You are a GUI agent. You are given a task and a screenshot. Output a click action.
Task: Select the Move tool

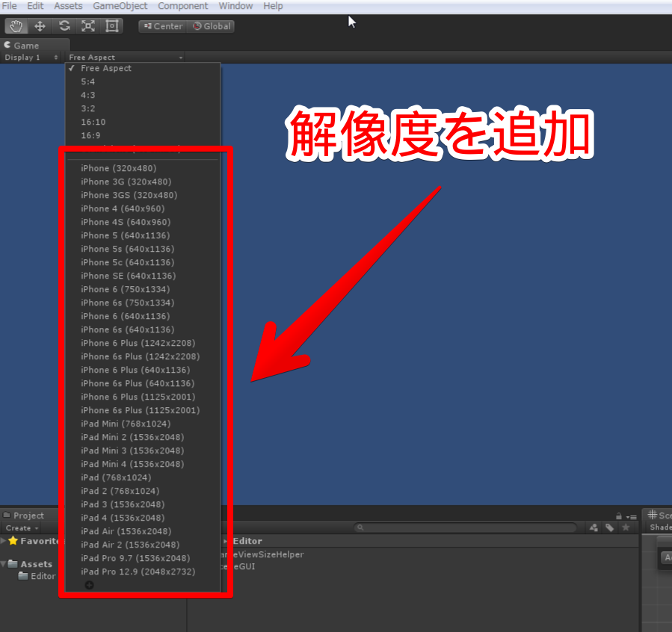pyautogui.click(x=40, y=26)
